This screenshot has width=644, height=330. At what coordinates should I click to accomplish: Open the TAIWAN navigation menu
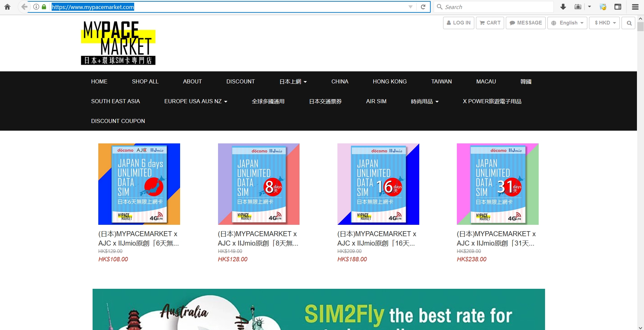[441, 81]
